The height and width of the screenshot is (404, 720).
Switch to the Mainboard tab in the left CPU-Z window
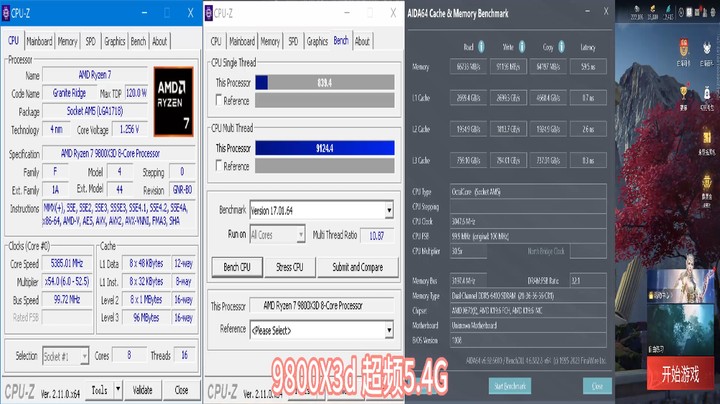(39, 41)
